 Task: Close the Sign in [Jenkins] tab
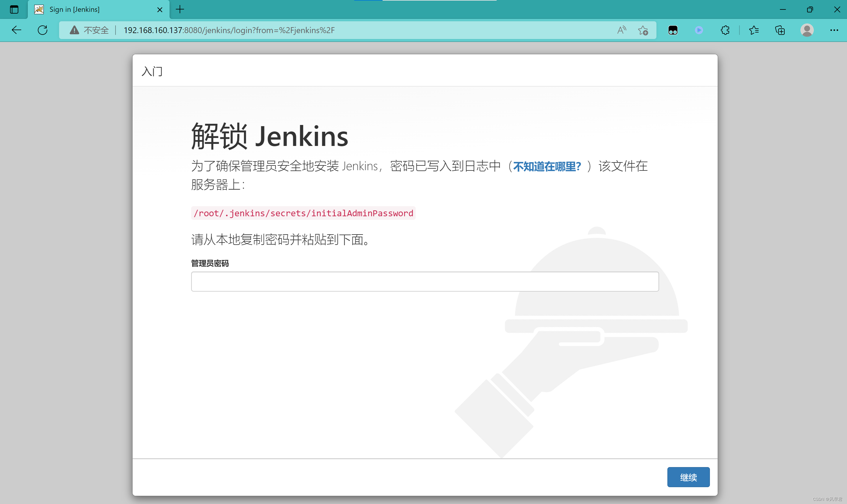[x=160, y=9]
